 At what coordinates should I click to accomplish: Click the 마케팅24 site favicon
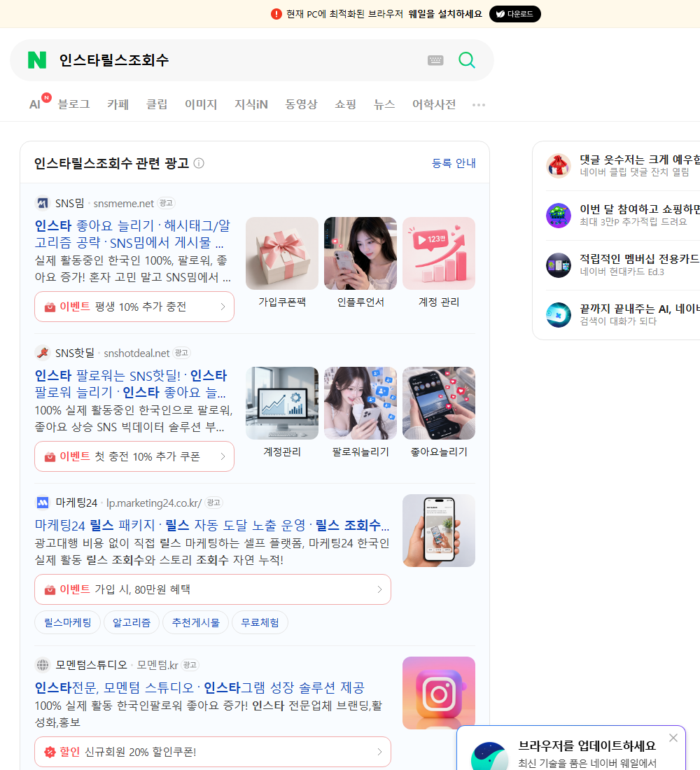43,503
